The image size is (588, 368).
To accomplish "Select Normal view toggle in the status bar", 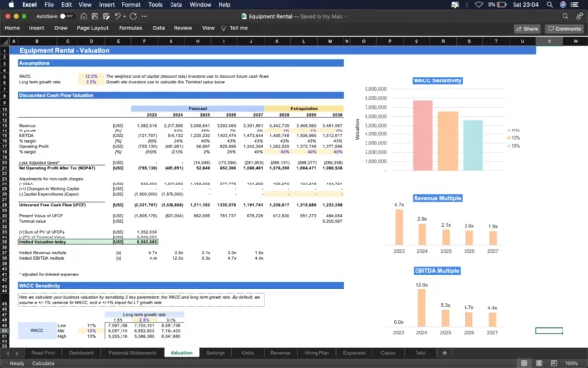I will 524,363.
